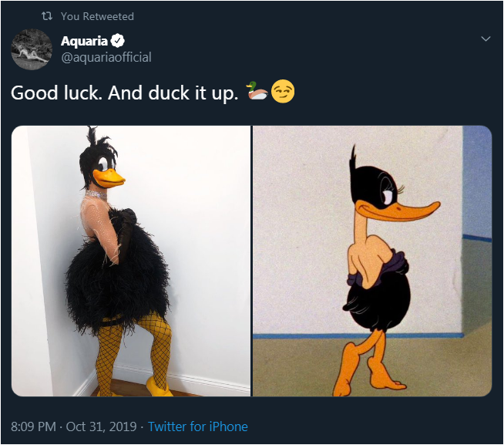Click the verified badge next to Aquaria

click(119, 41)
